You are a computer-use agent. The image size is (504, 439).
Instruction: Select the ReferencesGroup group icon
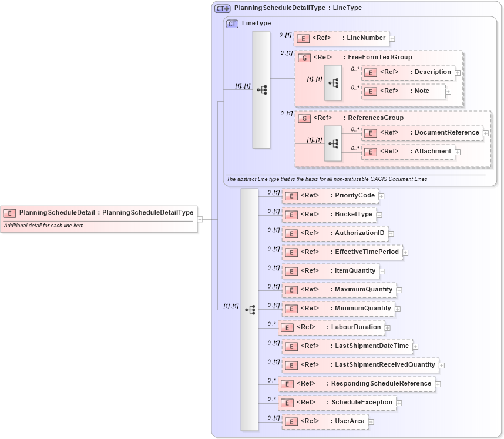304,118
